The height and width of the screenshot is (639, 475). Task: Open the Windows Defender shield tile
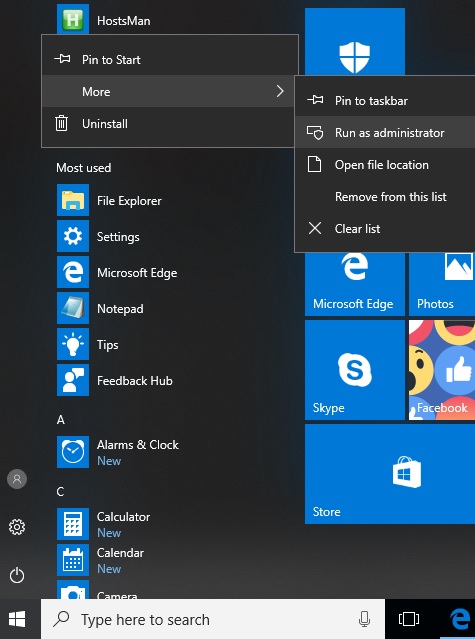[x=354, y=42]
